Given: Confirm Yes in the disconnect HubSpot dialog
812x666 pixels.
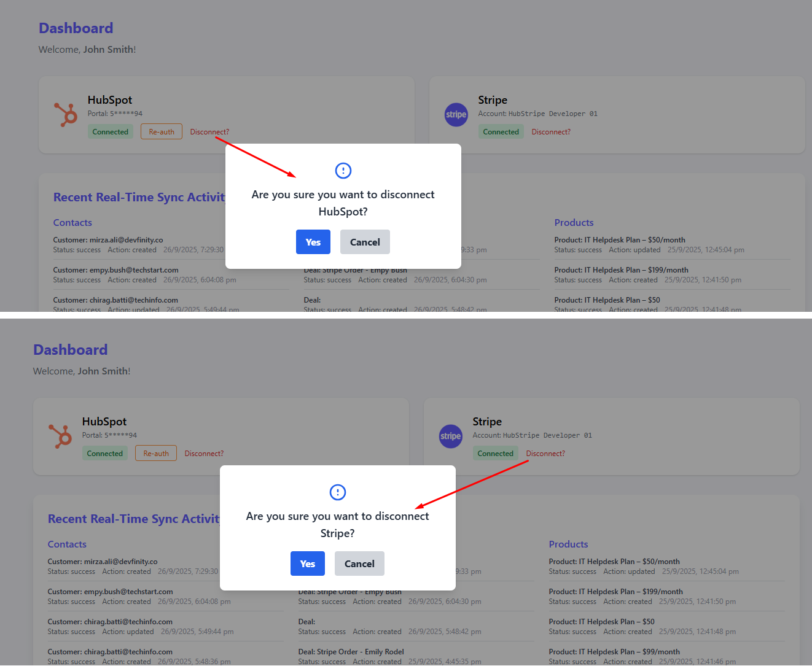Looking at the screenshot, I should pyautogui.click(x=313, y=242).
